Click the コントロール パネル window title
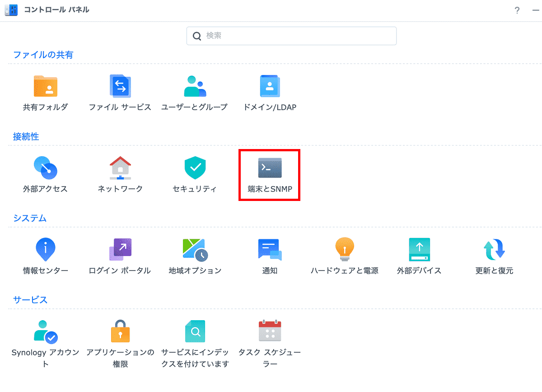 [56, 10]
